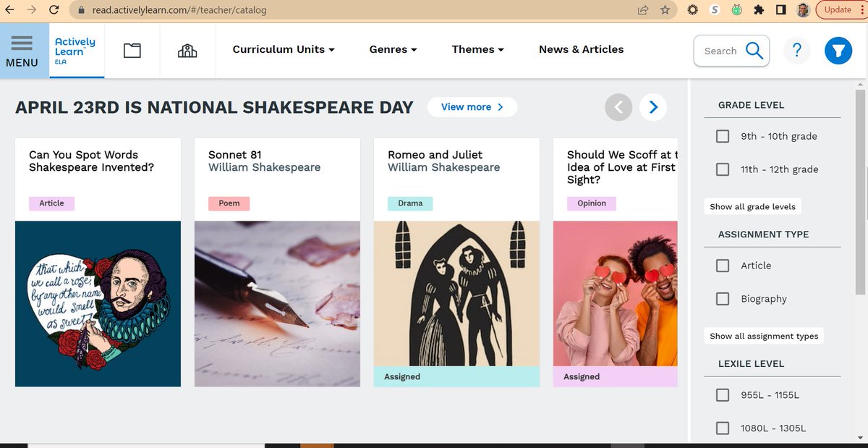Open help via question mark icon
This screenshot has height=448, width=868.
797,51
